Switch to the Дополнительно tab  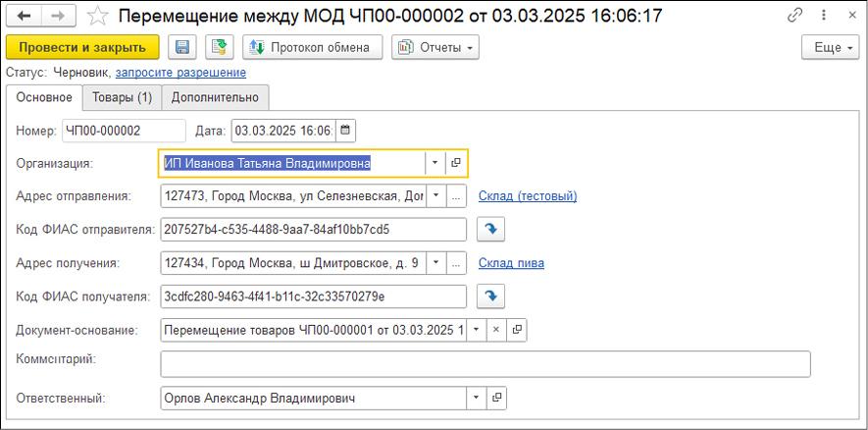(x=215, y=97)
